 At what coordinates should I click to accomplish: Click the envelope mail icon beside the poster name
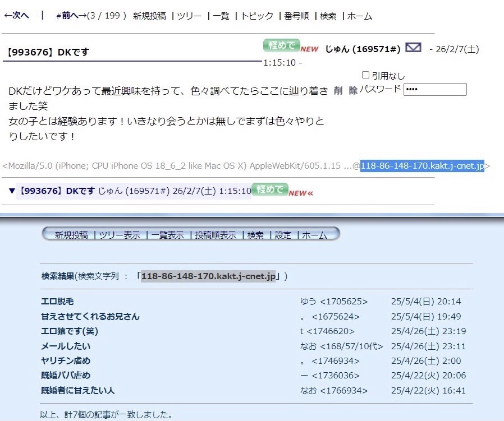pyautogui.click(x=413, y=48)
